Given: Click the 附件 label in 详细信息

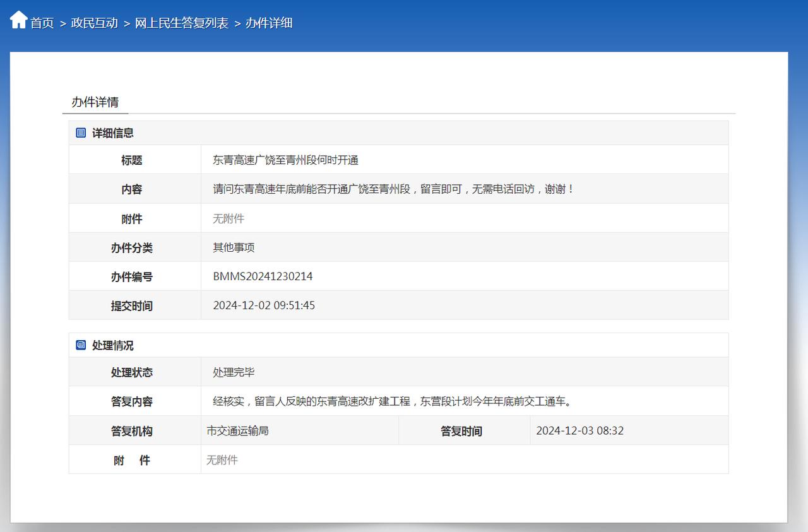Looking at the screenshot, I should coord(132,219).
